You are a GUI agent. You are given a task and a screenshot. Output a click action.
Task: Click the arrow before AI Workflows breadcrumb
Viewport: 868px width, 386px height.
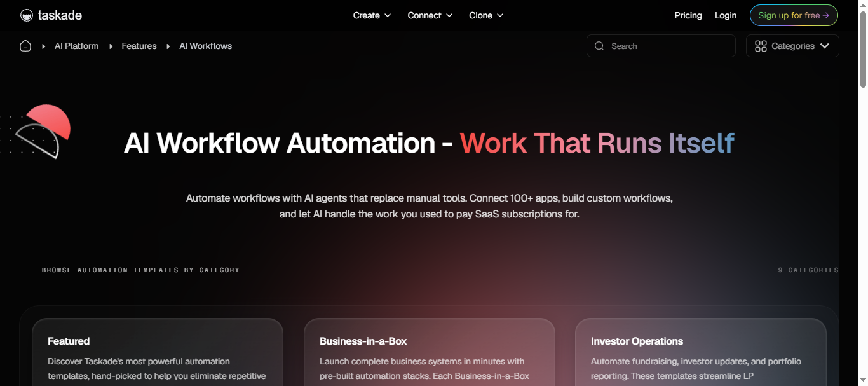click(168, 46)
